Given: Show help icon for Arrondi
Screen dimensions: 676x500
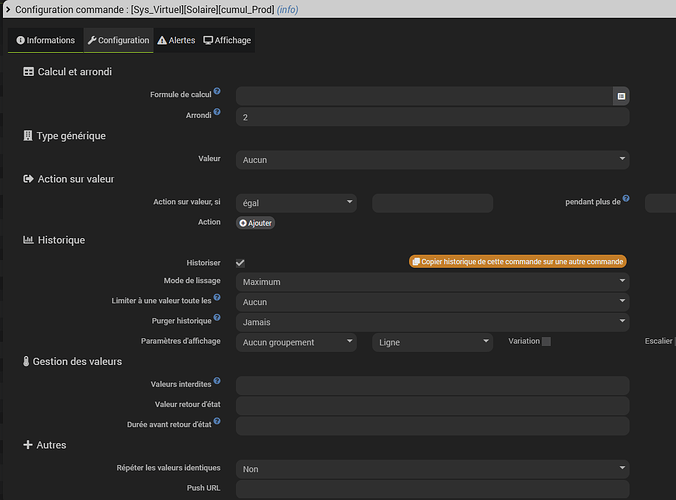Looking at the screenshot, I should coord(217,112).
